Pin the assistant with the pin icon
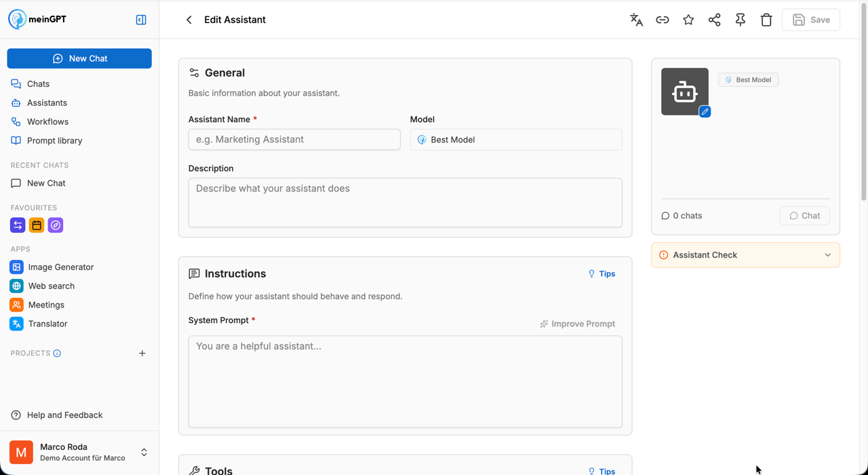The width and height of the screenshot is (868, 475). pos(741,20)
